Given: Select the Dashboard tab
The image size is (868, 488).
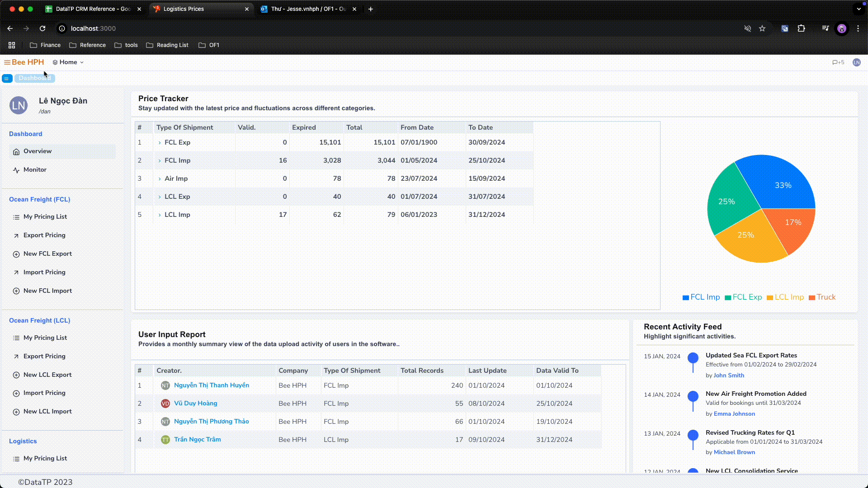Looking at the screenshot, I should pyautogui.click(x=35, y=79).
